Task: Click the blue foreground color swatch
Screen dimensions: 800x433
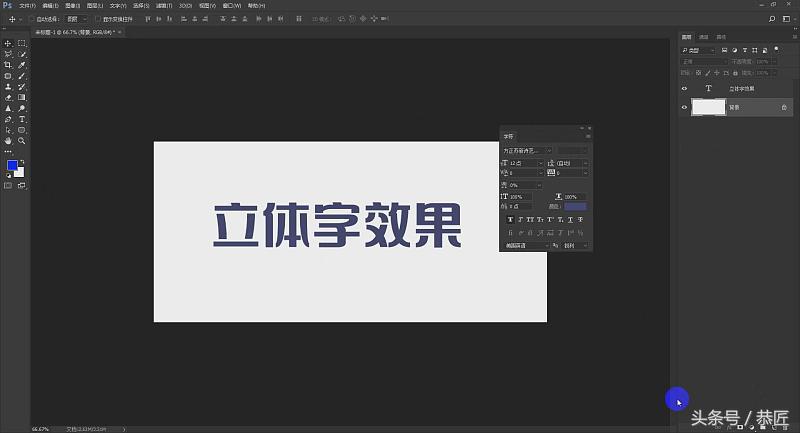Action: tap(11, 165)
